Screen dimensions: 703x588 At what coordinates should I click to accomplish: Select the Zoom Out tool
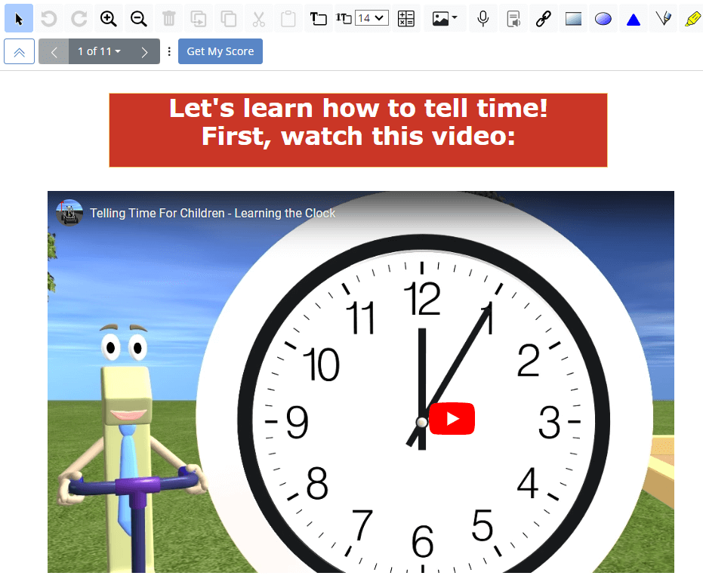point(138,18)
